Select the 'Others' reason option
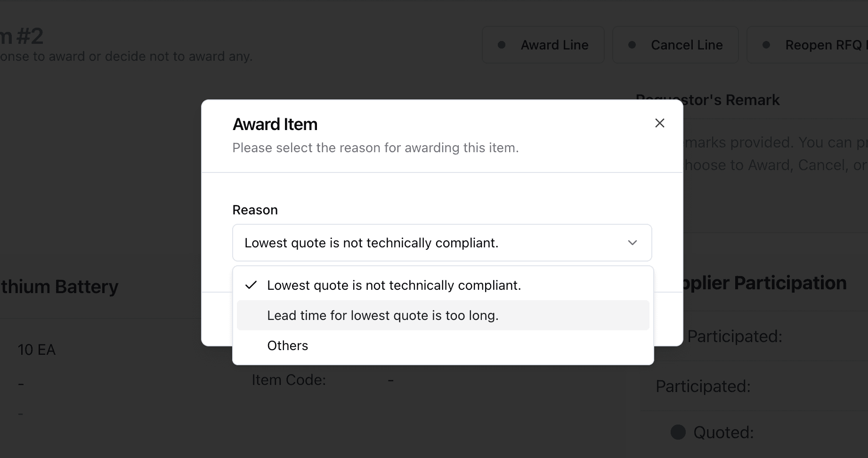 (x=287, y=345)
